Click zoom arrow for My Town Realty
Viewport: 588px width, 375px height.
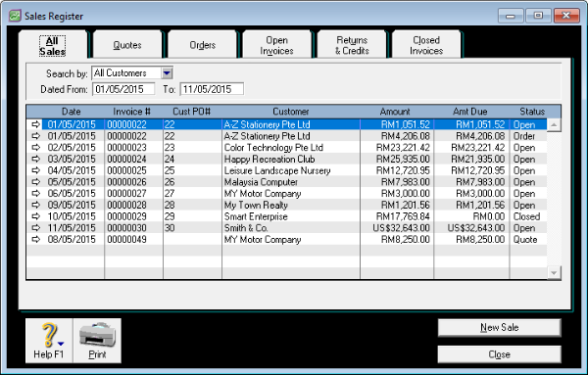coord(35,205)
